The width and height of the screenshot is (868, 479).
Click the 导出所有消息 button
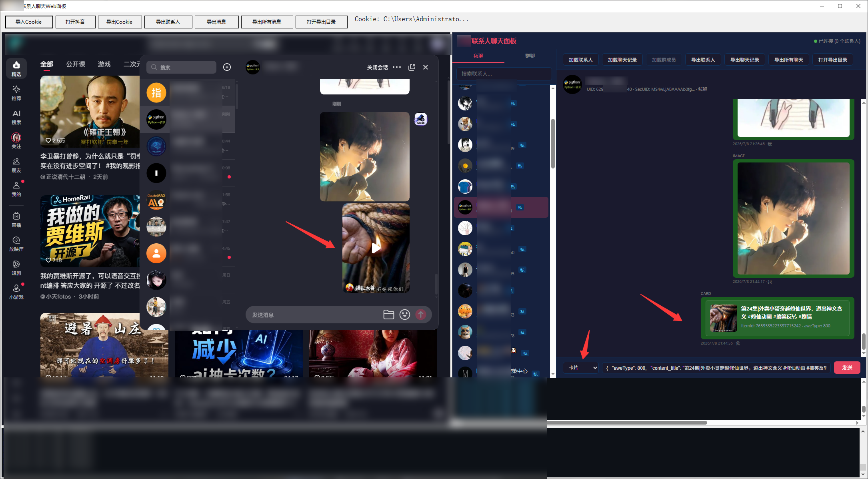[267, 22]
